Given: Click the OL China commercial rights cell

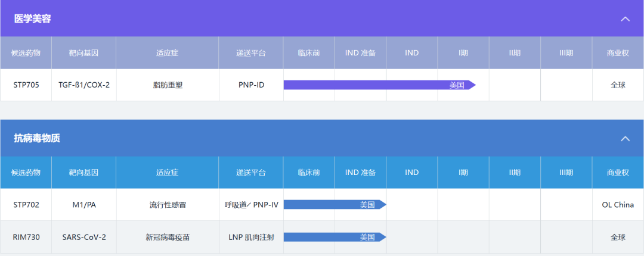Looking at the screenshot, I should 618,205.
